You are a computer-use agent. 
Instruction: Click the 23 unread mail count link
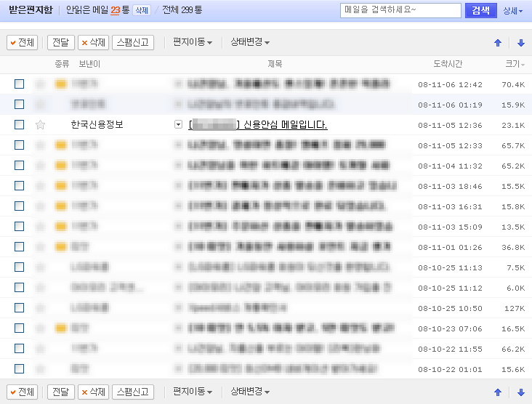coord(116,10)
